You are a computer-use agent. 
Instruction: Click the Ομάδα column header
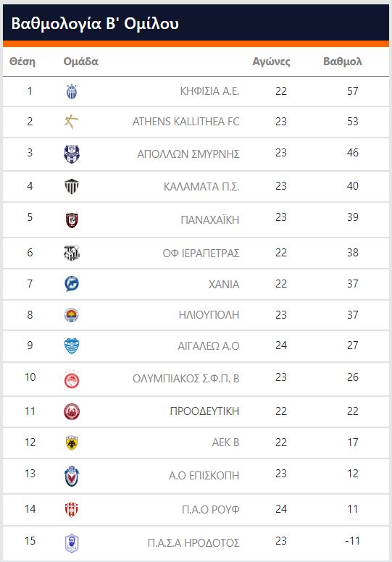80,62
